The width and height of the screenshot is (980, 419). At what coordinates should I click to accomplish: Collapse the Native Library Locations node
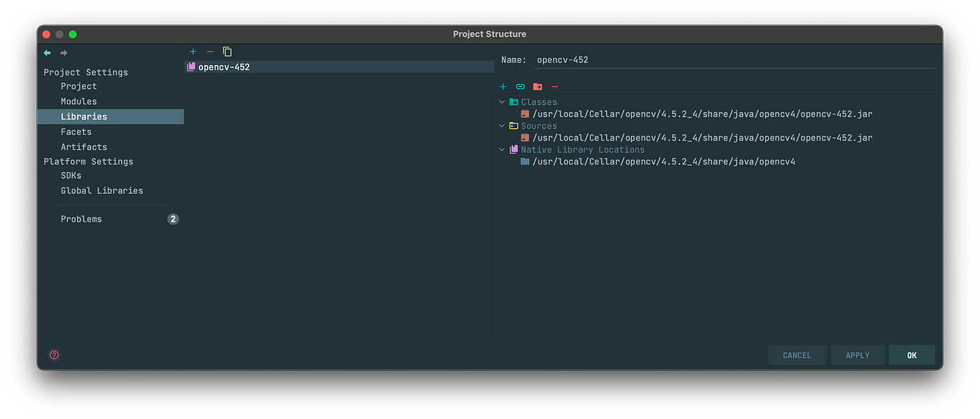502,150
